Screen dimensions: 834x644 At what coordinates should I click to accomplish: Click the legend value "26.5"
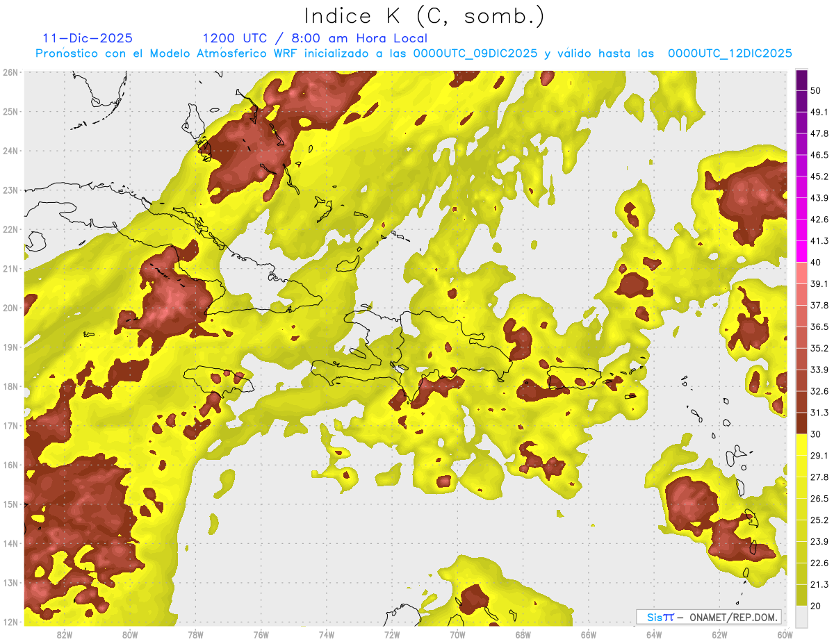[x=819, y=498]
